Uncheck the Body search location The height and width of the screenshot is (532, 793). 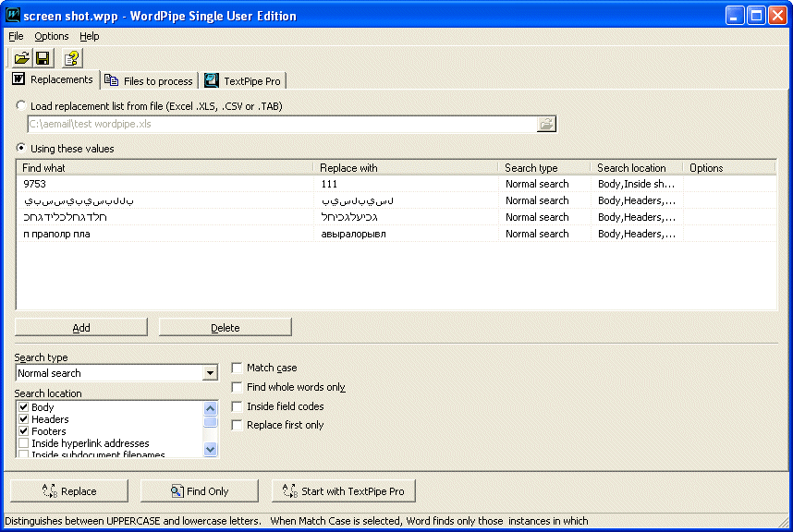pyautogui.click(x=23, y=406)
